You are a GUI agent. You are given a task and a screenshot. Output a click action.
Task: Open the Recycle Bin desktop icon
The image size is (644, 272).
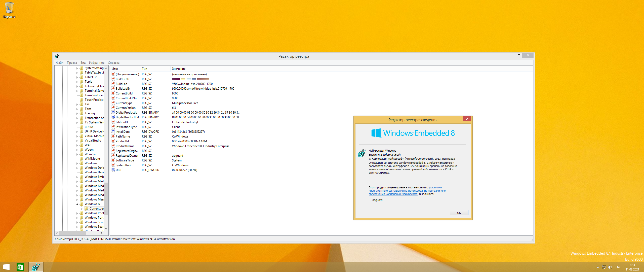pos(9,10)
